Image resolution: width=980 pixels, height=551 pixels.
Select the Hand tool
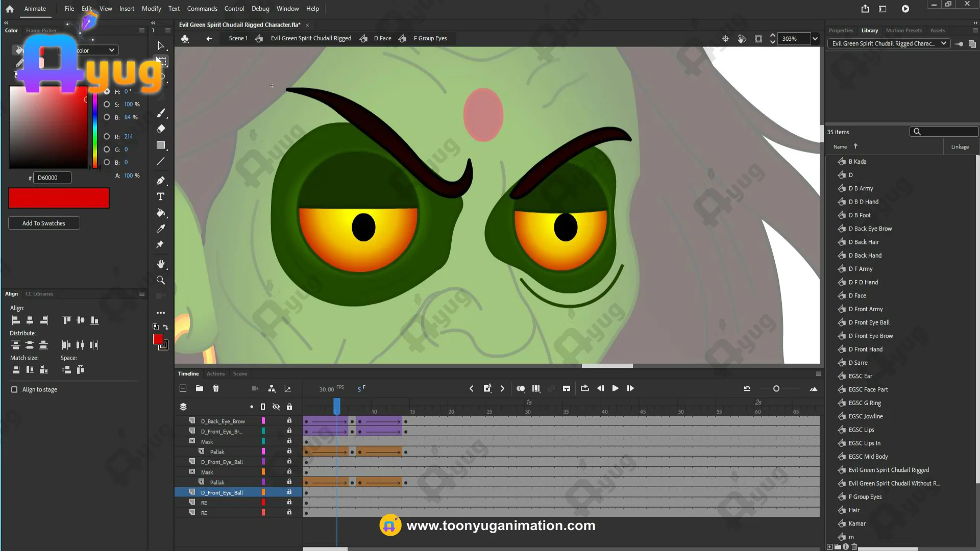pyautogui.click(x=161, y=264)
